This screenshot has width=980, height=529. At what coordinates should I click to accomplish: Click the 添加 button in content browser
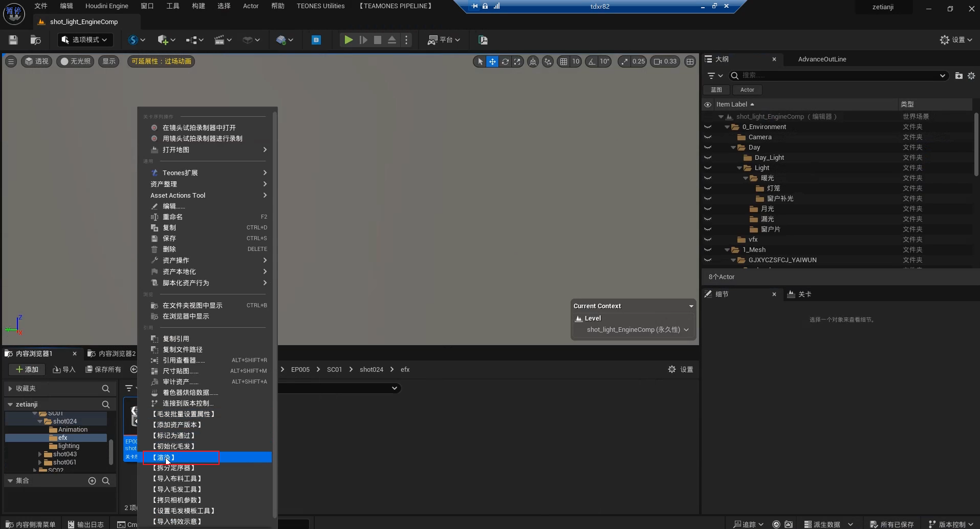[x=27, y=369]
